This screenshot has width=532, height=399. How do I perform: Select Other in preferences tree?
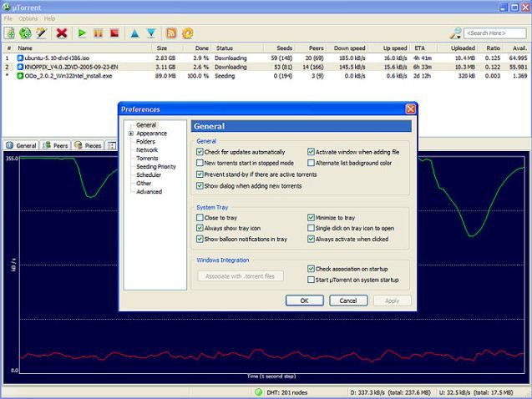pyautogui.click(x=144, y=183)
